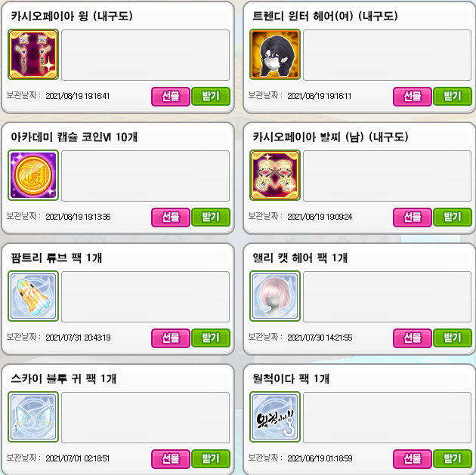This screenshot has height=475, width=476.
Task: Receive the 아카데미 캡슐 코인 with 받기
Action: pos(211,217)
